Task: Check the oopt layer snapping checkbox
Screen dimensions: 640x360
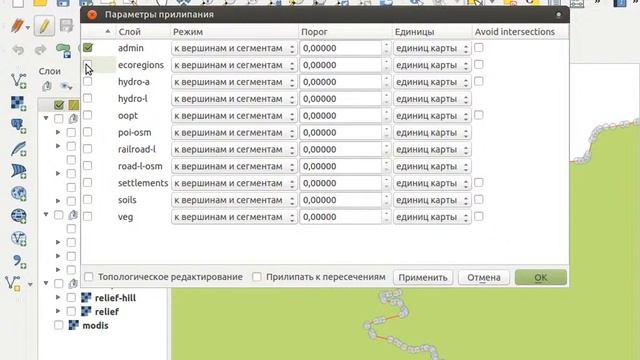Action: [87, 116]
